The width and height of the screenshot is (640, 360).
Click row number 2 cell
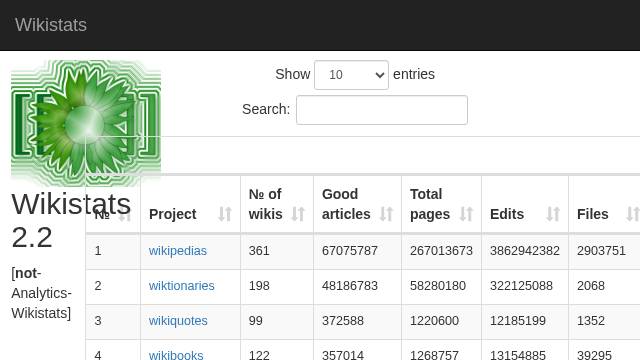(x=113, y=286)
